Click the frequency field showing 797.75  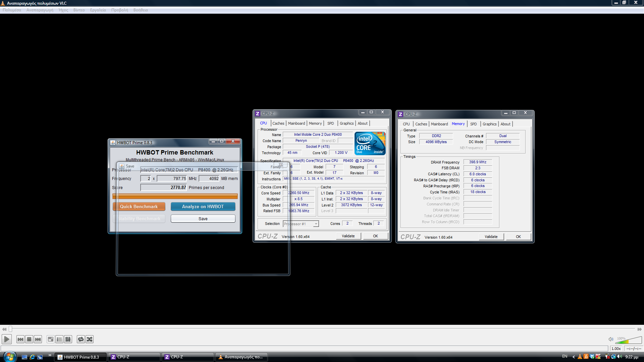click(172, 179)
